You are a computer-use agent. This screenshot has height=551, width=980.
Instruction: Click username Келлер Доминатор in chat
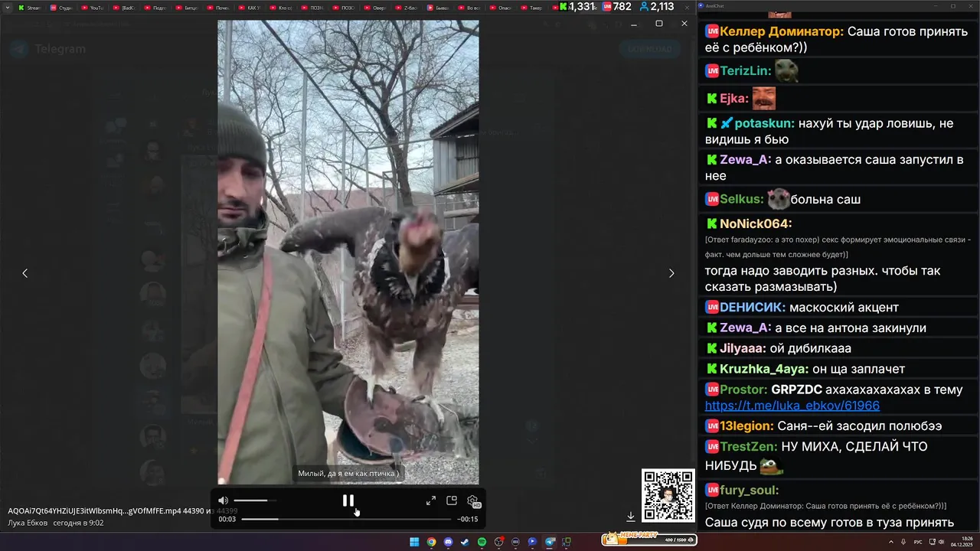(x=782, y=31)
